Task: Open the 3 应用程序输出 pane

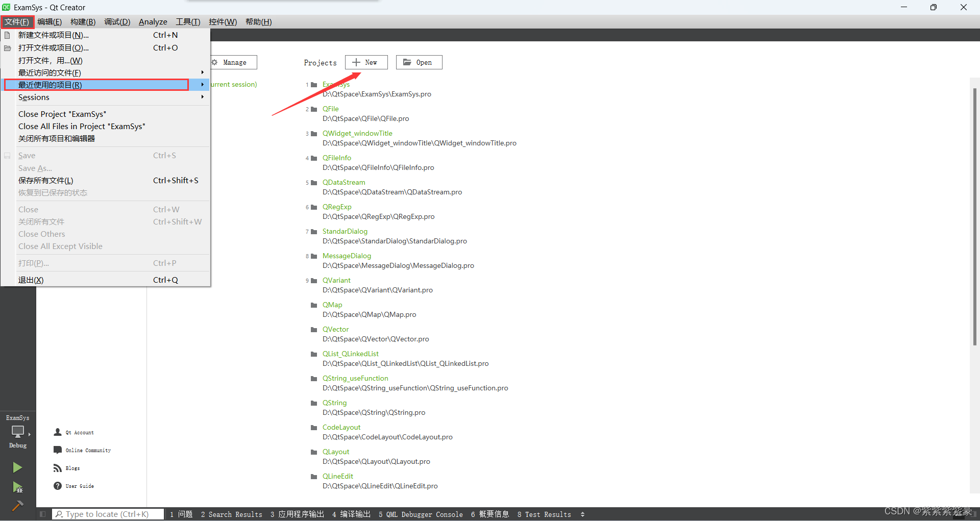Action: (x=297, y=514)
